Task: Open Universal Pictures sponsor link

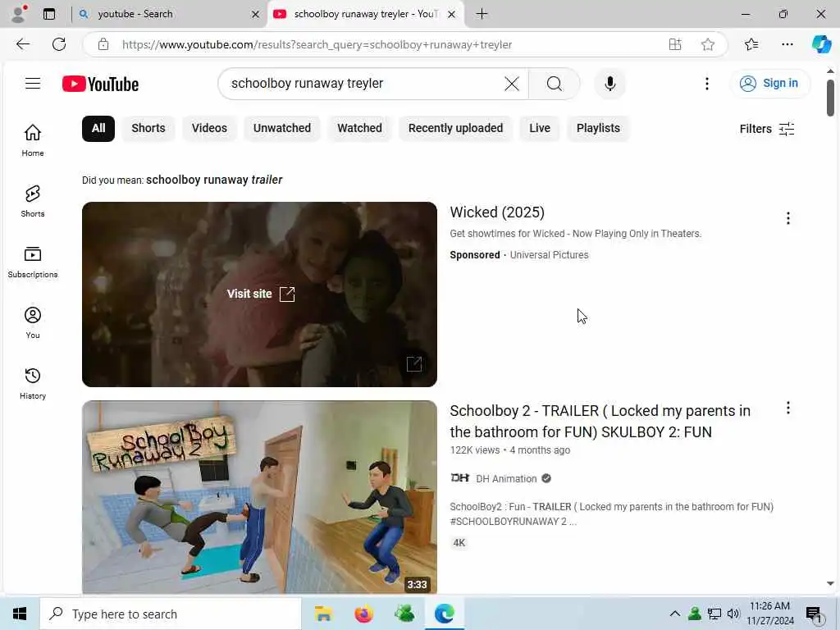Action: pyautogui.click(x=549, y=255)
